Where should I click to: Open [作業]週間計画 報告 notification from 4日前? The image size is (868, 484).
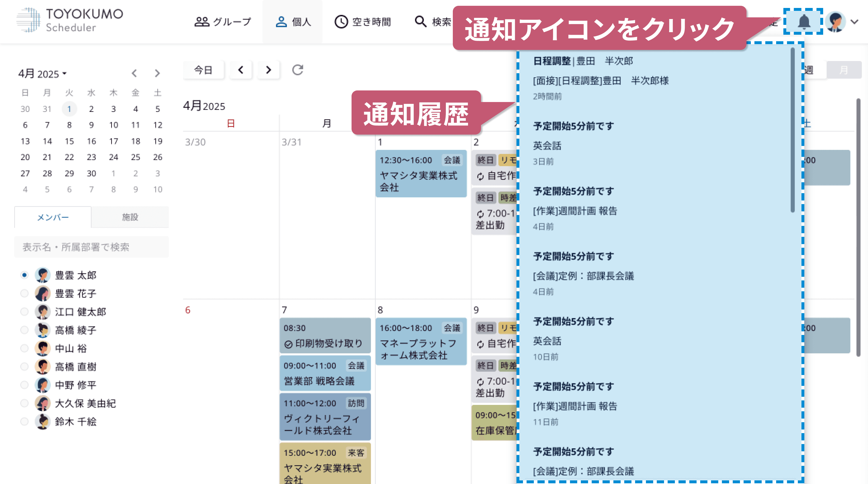[654, 208]
